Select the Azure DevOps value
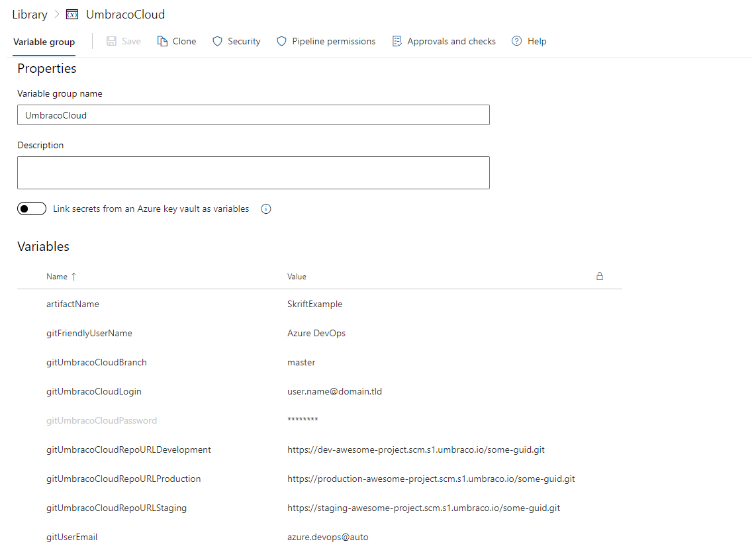The height and width of the screenshot is (560, 752). point(316,333)
